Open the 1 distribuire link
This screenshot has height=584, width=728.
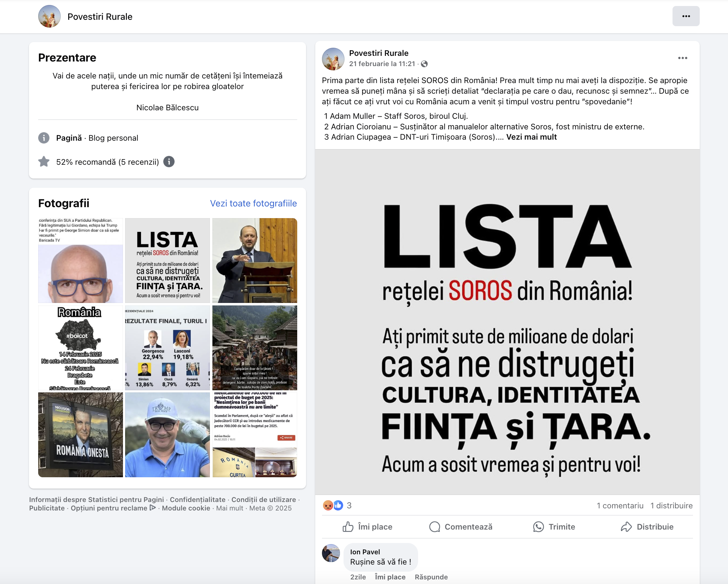(x=671, y=506)
